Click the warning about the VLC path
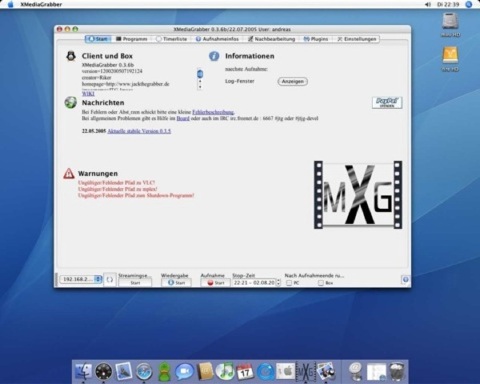Image resolution: width=480 pixels, height=384 pixels. click(x=116, y=183)
